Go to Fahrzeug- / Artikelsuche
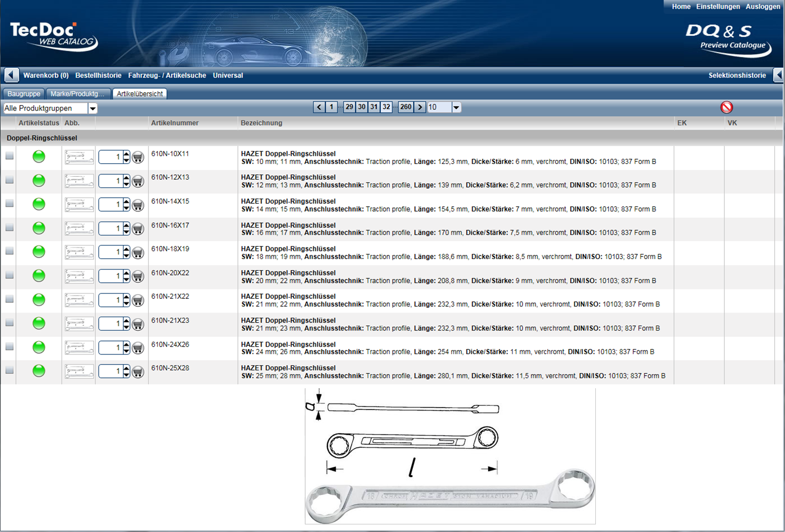The image size is (785, 532). 167,75
